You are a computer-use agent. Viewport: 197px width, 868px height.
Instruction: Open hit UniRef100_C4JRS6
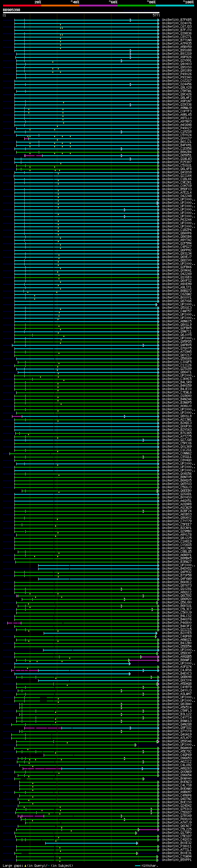(x=177, y=670)
